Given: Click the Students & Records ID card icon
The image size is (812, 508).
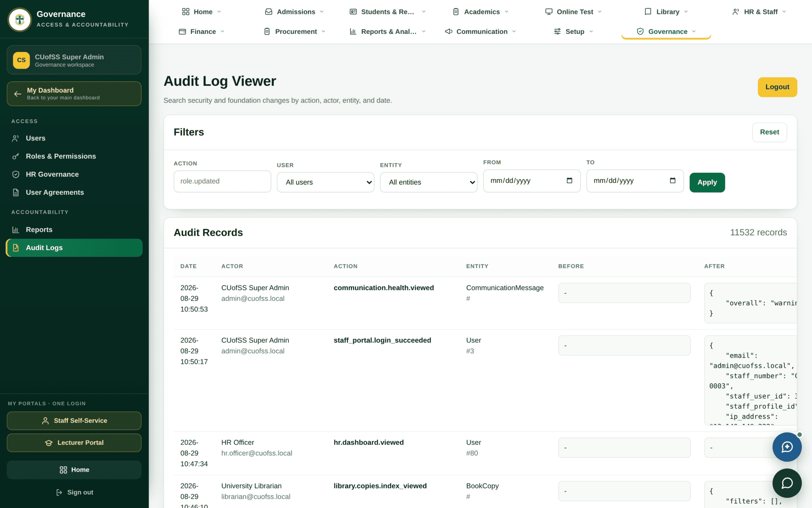Looking at the screenshot, I should 353,12.
